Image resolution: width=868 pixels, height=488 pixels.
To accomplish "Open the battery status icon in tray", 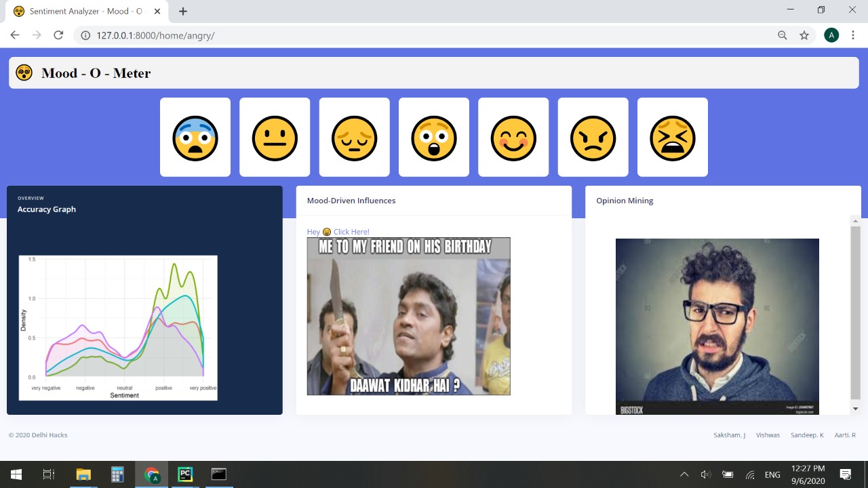I will 728,474.
